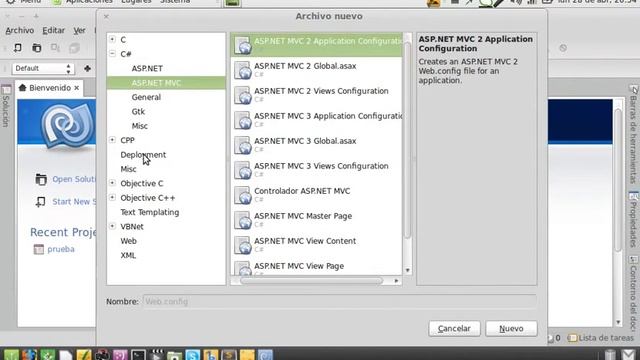The width and height of the screenshot is (640, 360).
Task: Open Sistema menu in top panel
Action: [175, 2]
